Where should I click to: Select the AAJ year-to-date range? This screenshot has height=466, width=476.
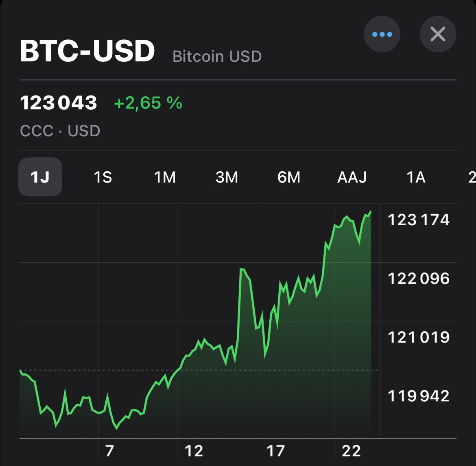click(x=352, y=177)
